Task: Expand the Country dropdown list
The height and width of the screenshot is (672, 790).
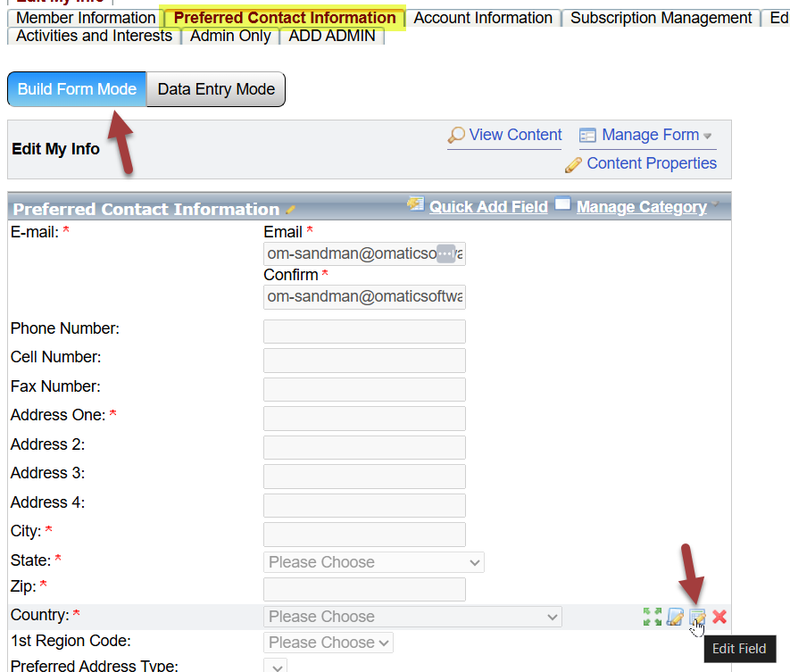Action: (412, 617)
